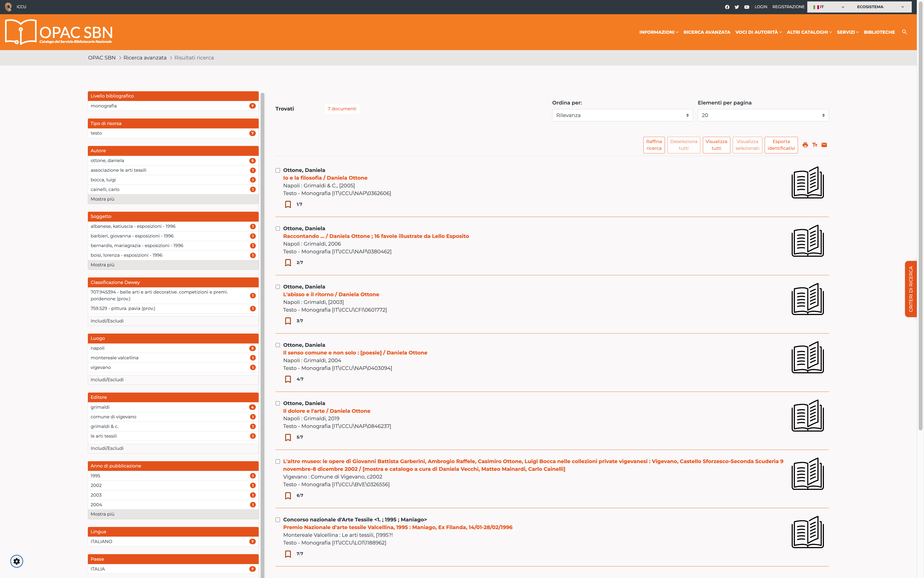Select checkbox for Raccontando result
The width and height of the screenshot is (924, 578).
tap(278, 229)
